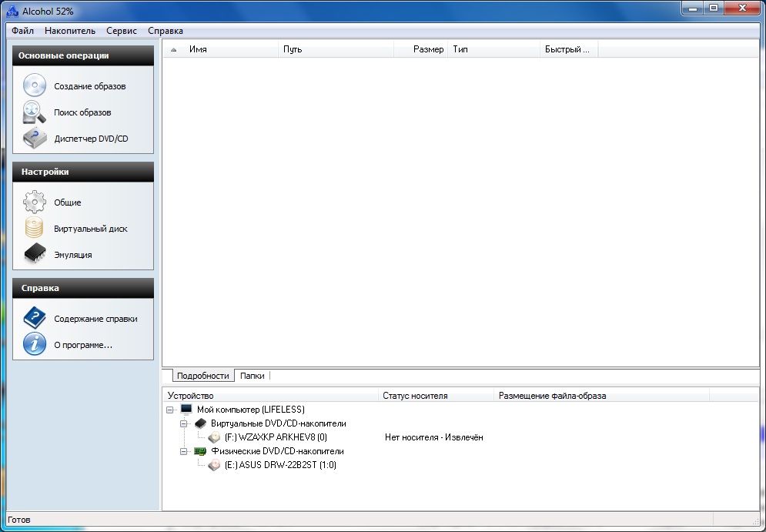Click 'Нет носителя - Извлечён' status text
Image resolution: width=766 pixels, height=532 pixels.
click(x=433, y=437)
